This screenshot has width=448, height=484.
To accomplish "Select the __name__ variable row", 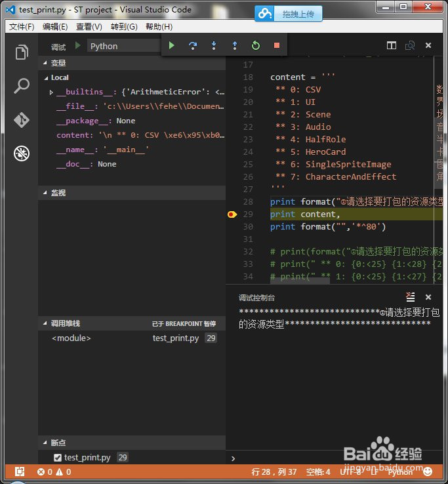I will [132, 150].
